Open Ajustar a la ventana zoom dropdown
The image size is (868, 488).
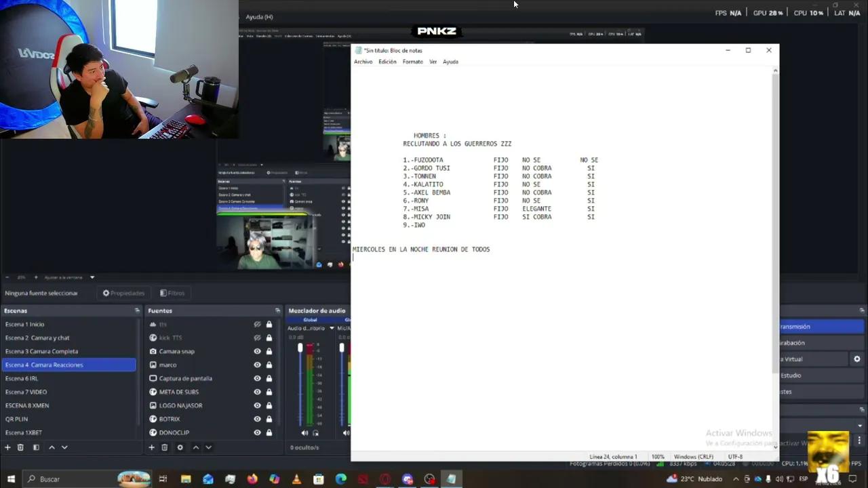click(x=92, y=277)
